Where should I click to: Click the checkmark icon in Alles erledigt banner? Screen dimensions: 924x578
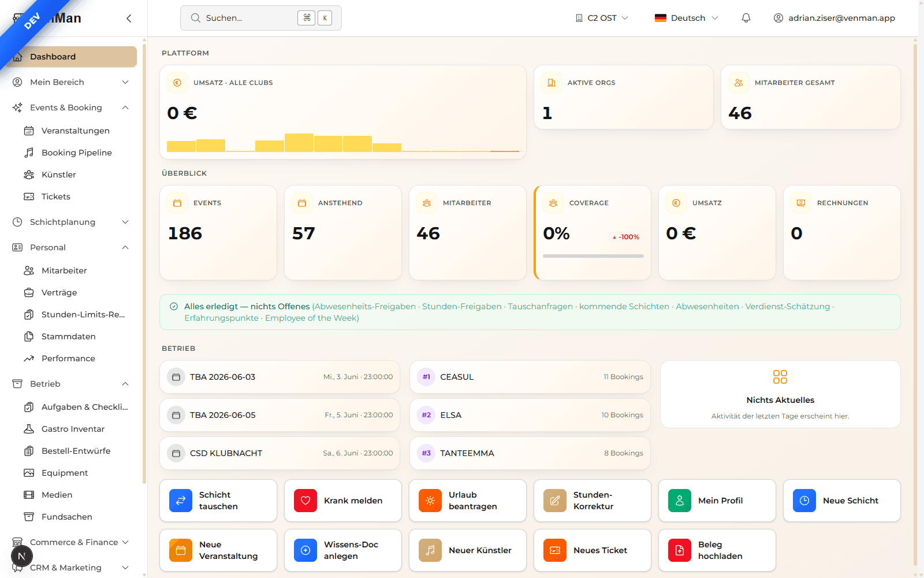pos(174,306)
